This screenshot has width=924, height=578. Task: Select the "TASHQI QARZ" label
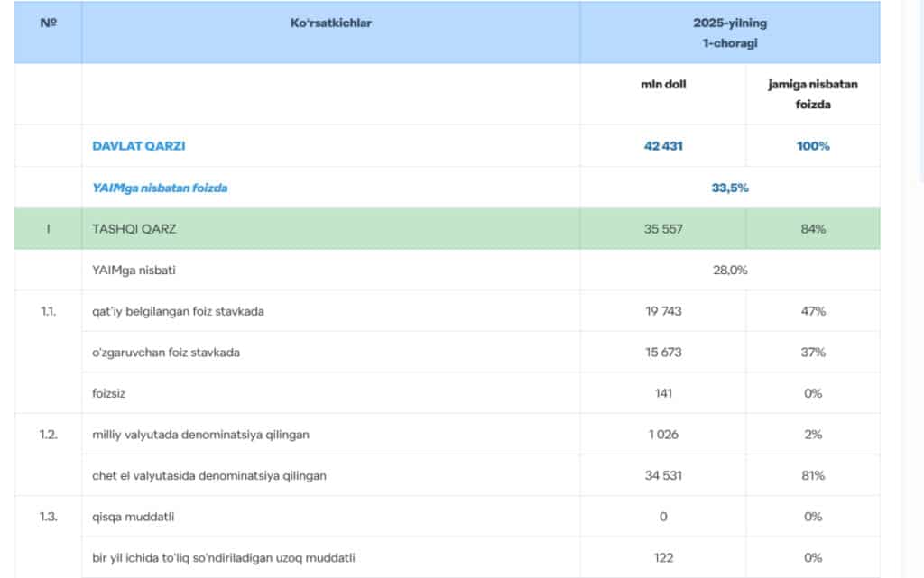pos(134,229)
